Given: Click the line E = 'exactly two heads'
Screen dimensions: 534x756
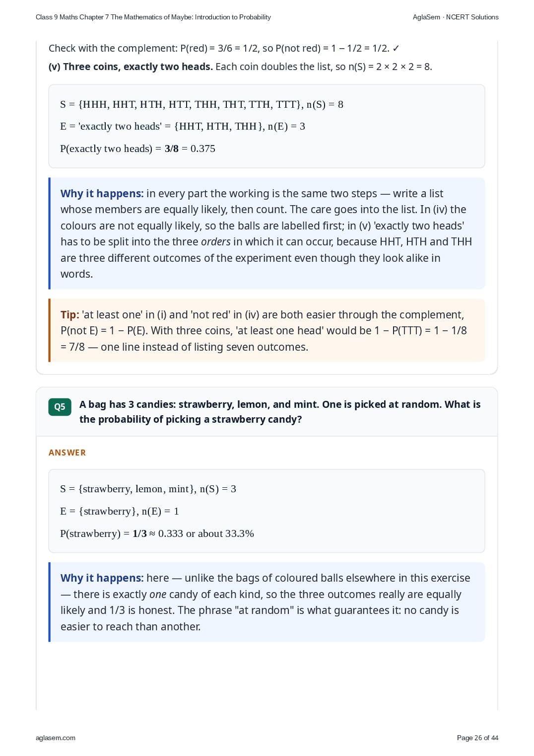Looking at the screenshot, I should click(183, 126).
